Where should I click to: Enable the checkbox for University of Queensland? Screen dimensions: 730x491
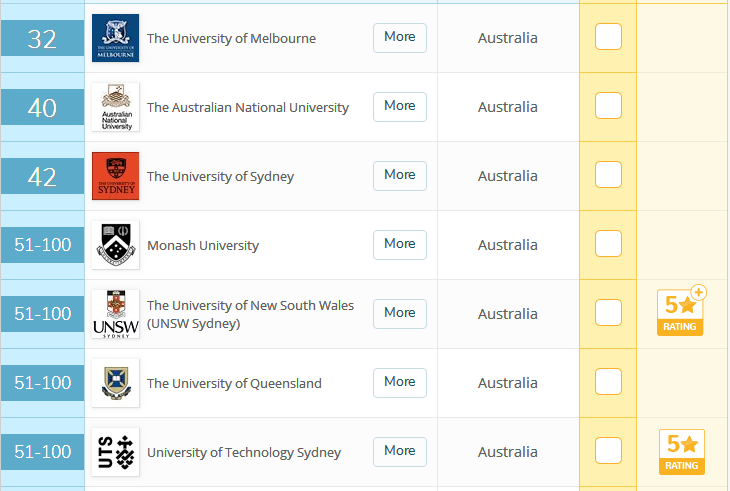click(x=608, y=382)
